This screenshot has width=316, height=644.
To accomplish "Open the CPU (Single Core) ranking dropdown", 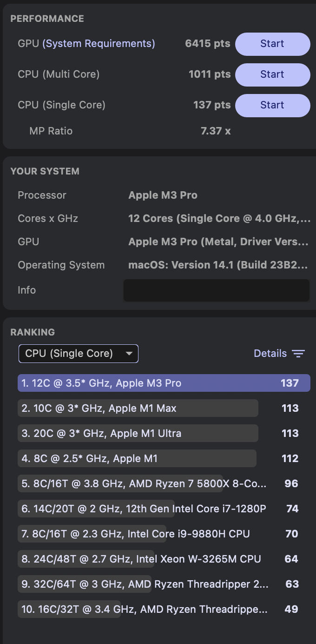I will [79, 354].
